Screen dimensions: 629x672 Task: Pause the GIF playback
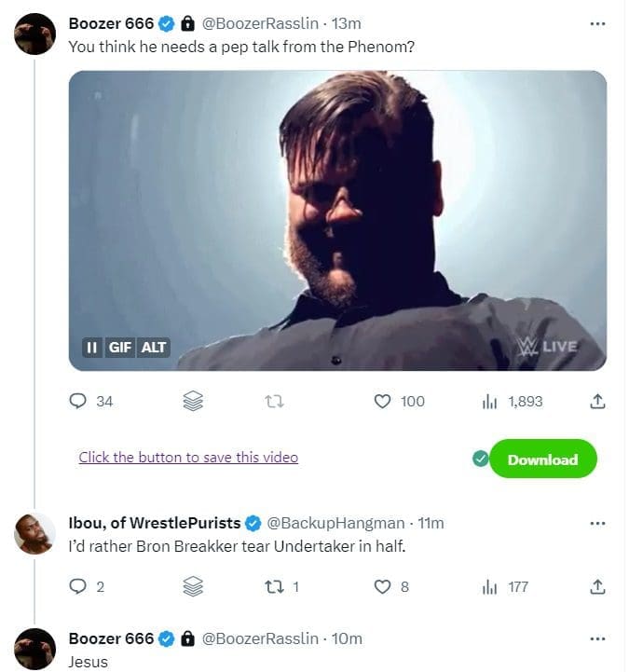[x=91, y=348]
